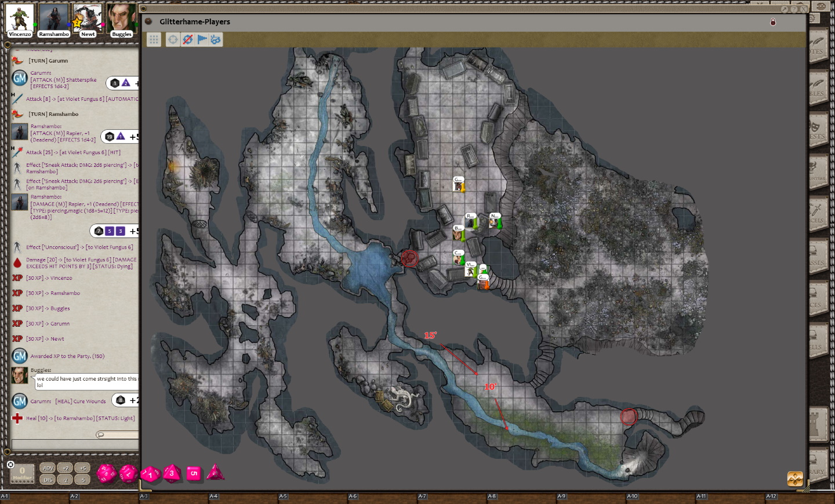The image size is (835, 504).
Task: Click the Modifier value box
Action: pos(23,474)
